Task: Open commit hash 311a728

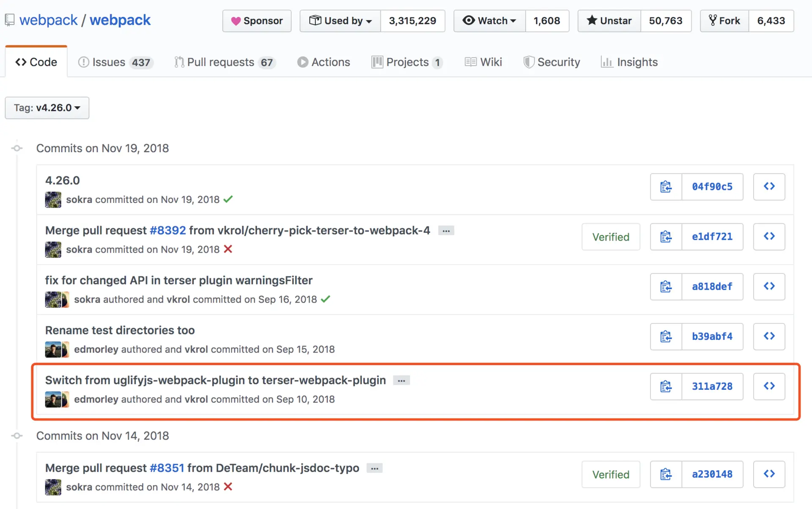Action: (x=712, y=386)
